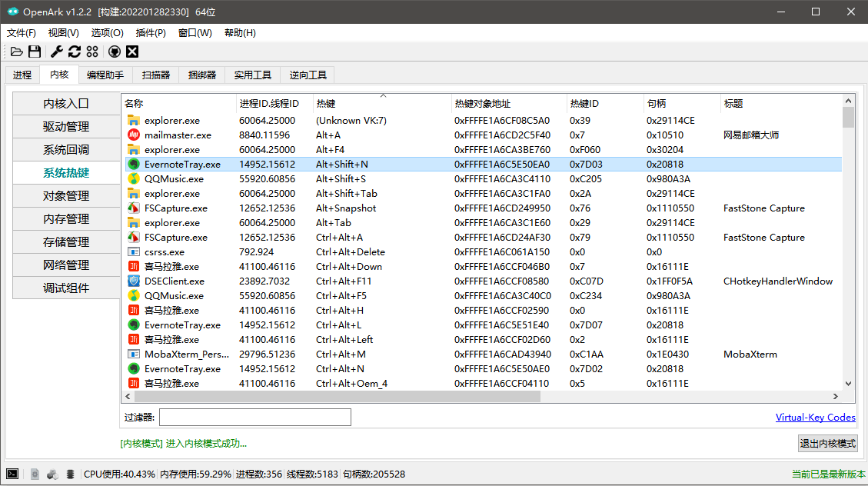Click 当前已是最新版本 status text
This screenshot has height=486, width=868.
828,474
